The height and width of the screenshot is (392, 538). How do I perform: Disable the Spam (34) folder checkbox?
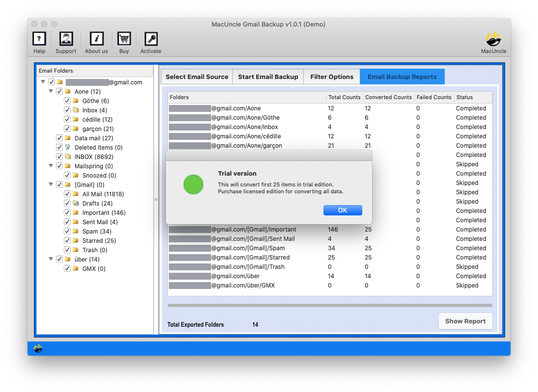(67, 231)
